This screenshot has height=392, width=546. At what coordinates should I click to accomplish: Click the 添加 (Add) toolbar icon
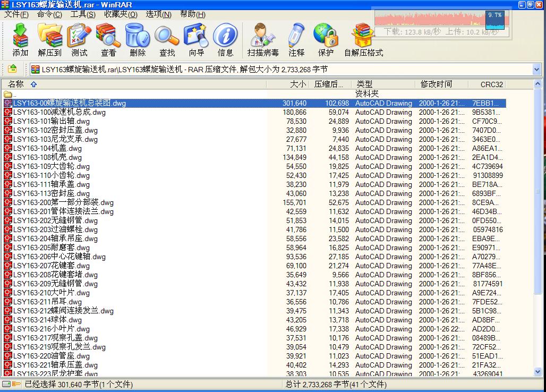(x=20, y=36)
